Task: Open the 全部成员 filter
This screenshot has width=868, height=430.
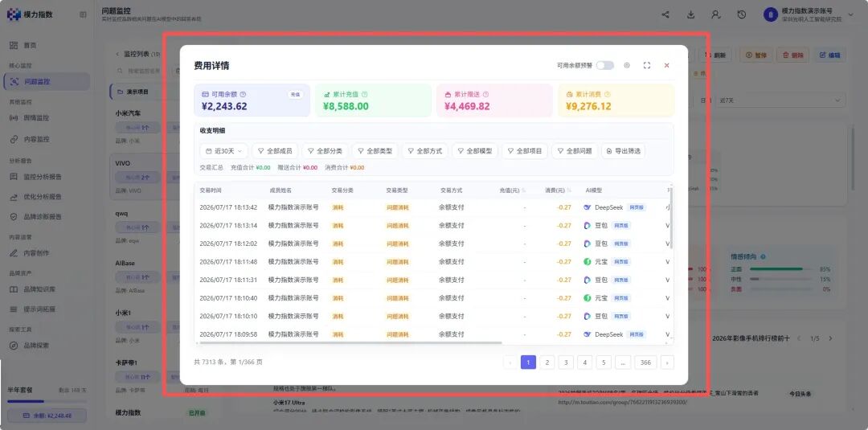Action: click(x=275, y=151)
